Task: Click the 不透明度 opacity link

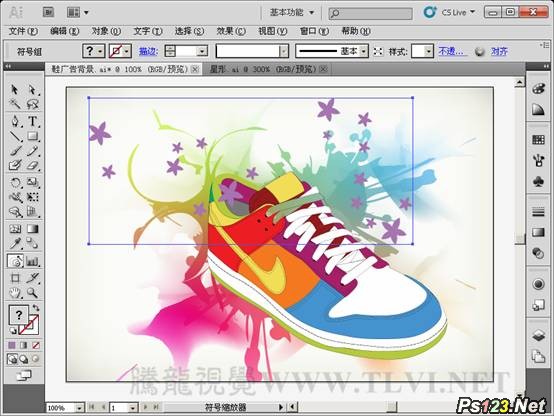Action: 452,52
